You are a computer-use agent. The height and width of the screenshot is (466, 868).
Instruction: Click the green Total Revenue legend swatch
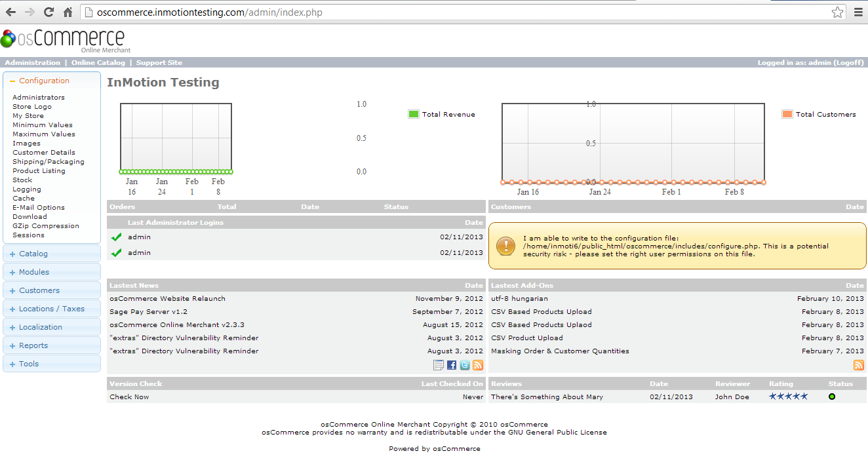(413, 114)
